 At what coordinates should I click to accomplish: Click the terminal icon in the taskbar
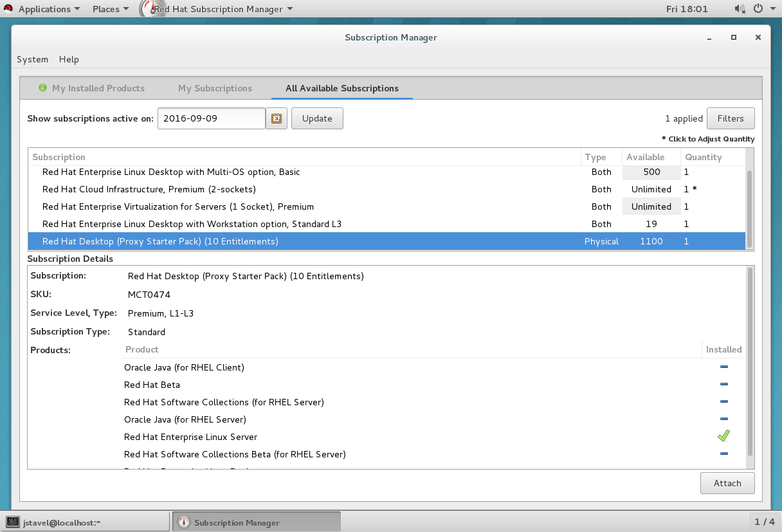[x=13, y=522]
